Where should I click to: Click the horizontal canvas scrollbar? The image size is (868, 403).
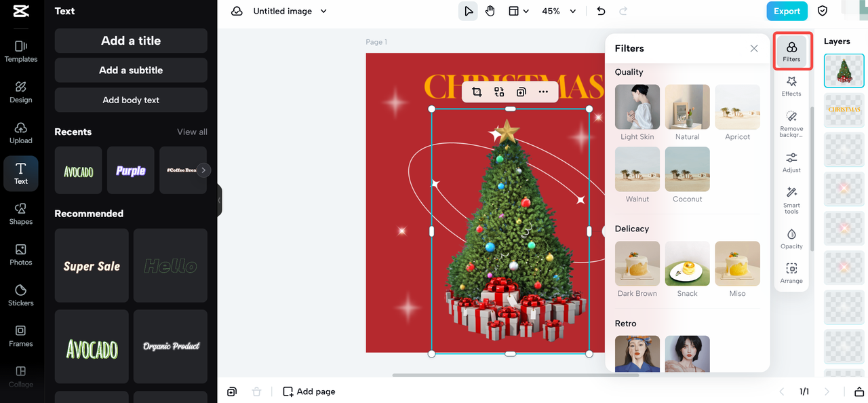point(515,375)
